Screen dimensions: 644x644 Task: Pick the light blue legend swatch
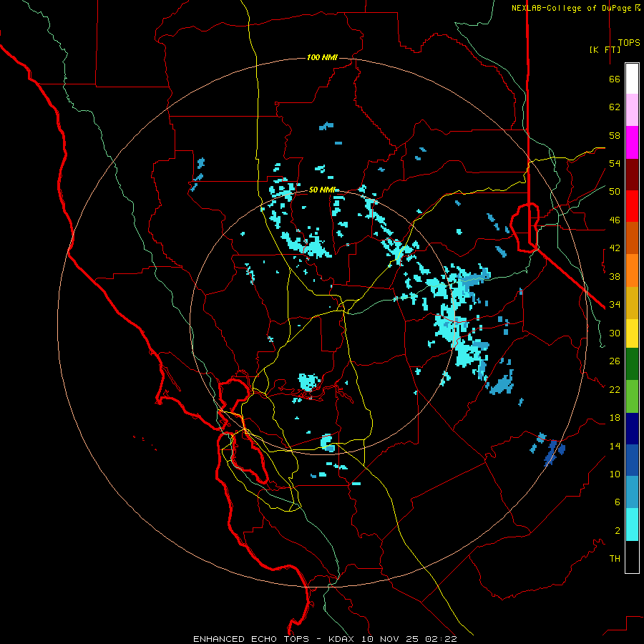pos(632,492)
